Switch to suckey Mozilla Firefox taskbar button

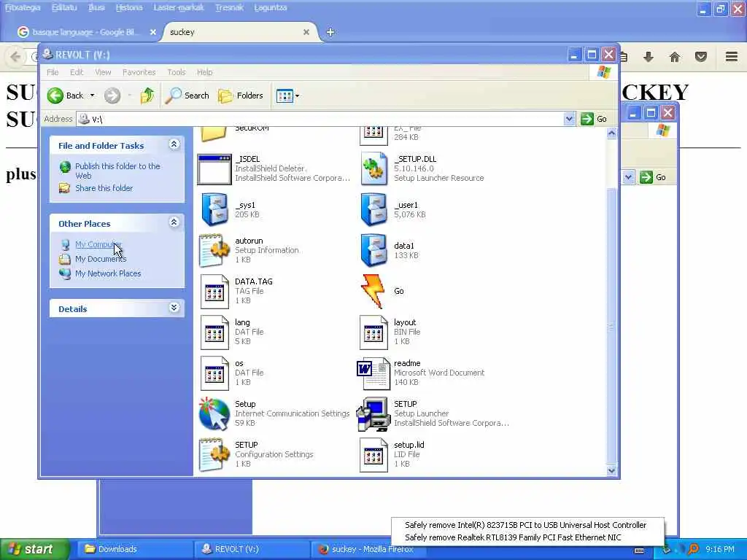point(368,549)
